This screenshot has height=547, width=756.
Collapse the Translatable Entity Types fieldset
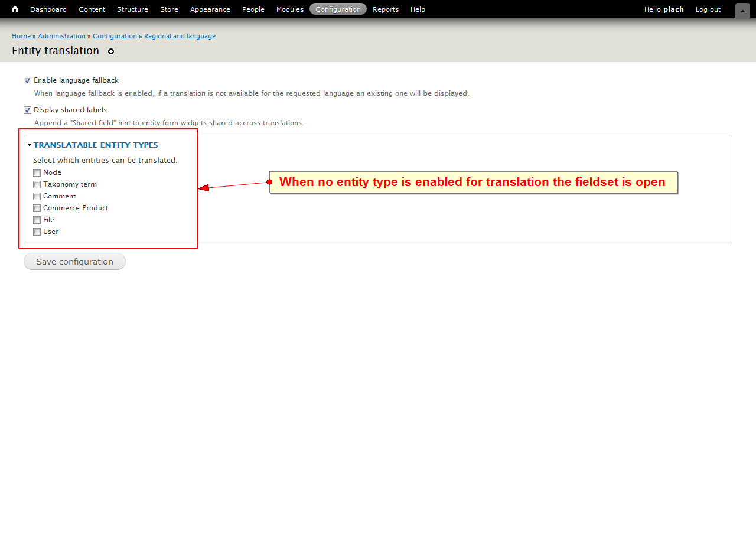point(96,145)
